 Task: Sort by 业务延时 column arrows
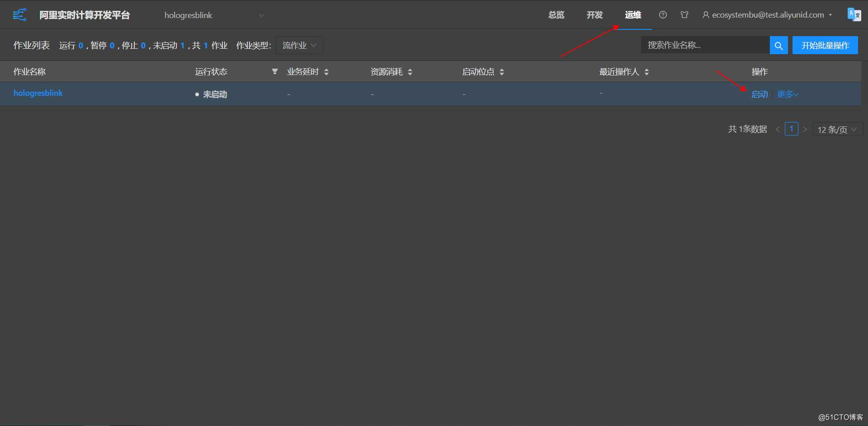pos(326,72)
